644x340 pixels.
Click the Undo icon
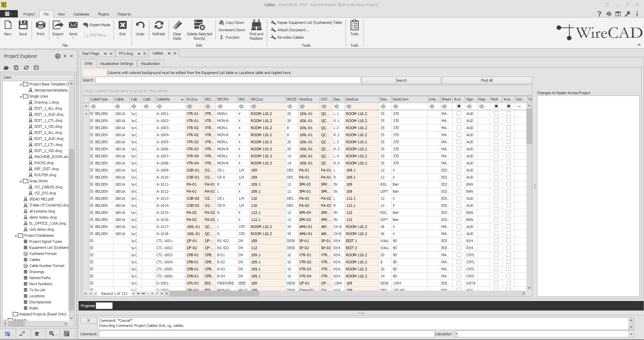click(x=140, y=25)
